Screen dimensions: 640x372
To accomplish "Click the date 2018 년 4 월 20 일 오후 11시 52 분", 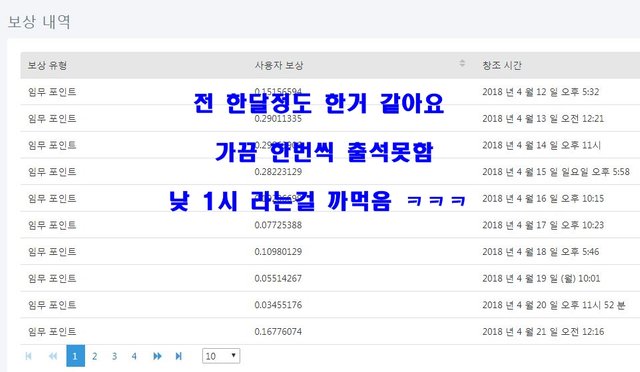I will click(x=553, y=305).
